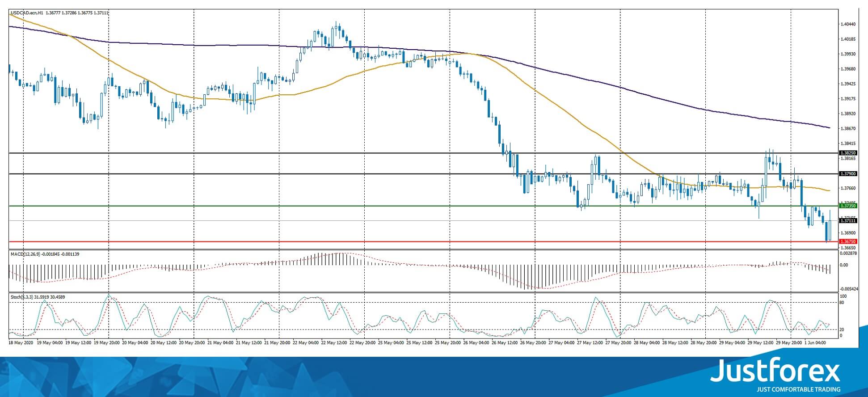Click the 20 May 12:00 time label

164,343
